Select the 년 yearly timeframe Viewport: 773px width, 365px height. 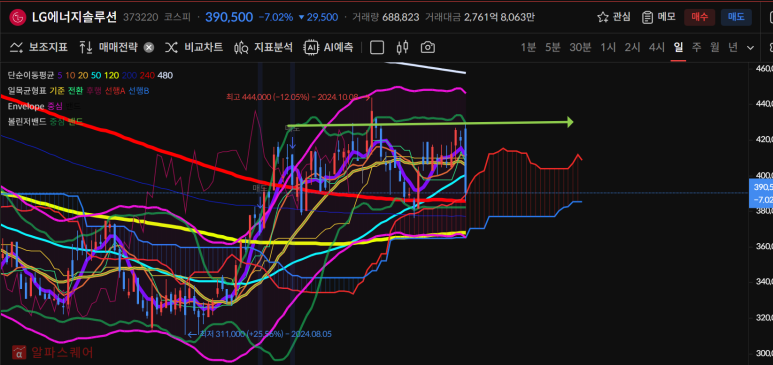[x=733, y=47]
